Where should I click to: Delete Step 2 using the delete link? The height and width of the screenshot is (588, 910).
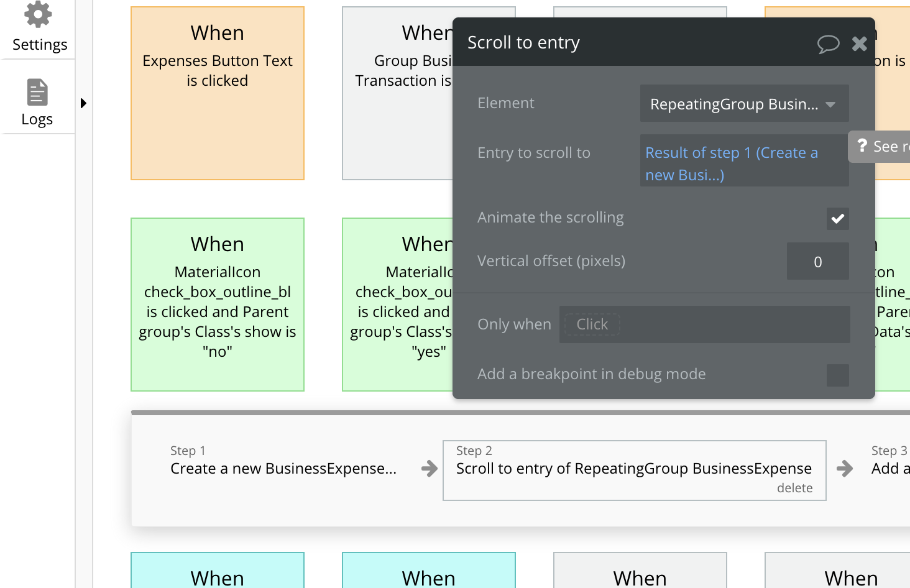[x=794, y=488]
